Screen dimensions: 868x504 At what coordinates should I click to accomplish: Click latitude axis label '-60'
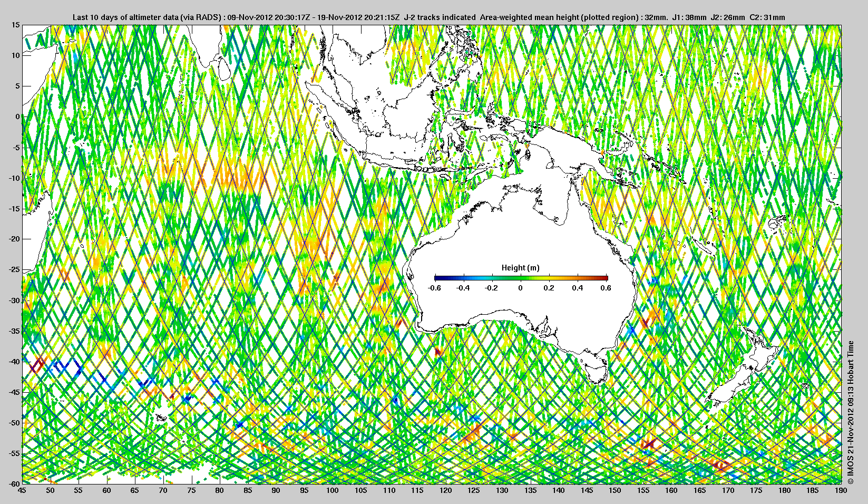[14, 483]
